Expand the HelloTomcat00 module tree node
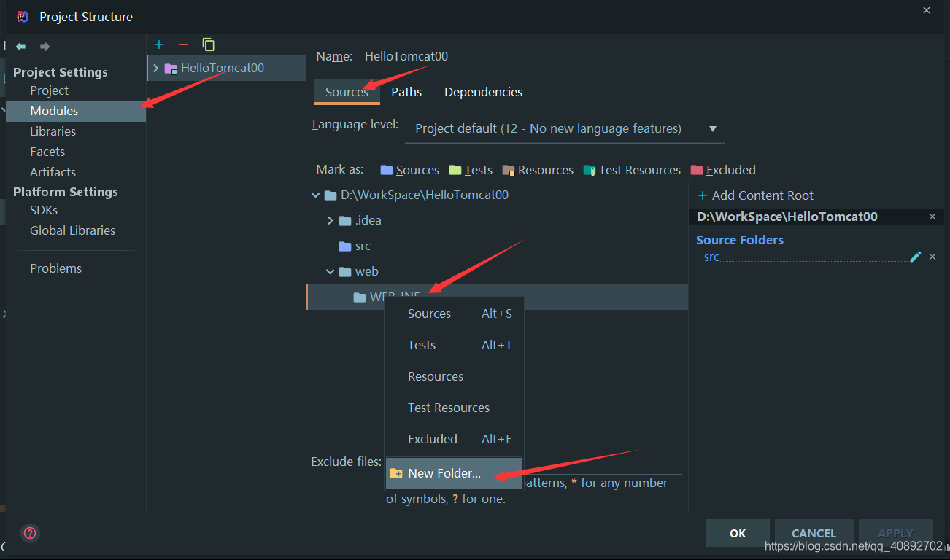The image size is (950, 560). [155, 68]
